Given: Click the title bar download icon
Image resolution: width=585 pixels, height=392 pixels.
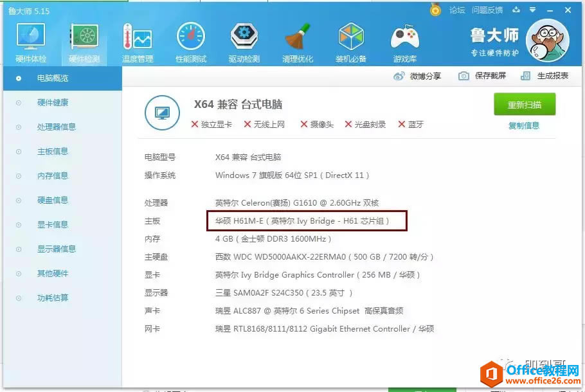Looking at the screenshot, I should (x=516, y=10).
